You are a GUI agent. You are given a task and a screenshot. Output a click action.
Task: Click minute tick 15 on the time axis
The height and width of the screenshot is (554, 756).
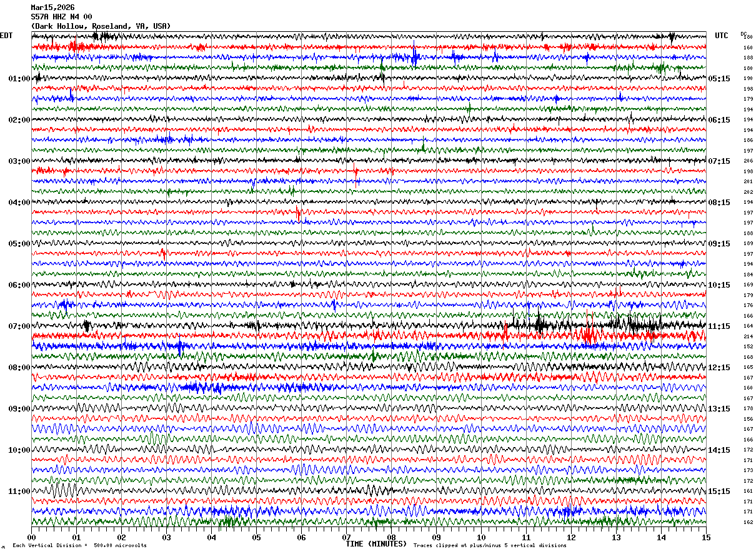[x=706, y=537]
